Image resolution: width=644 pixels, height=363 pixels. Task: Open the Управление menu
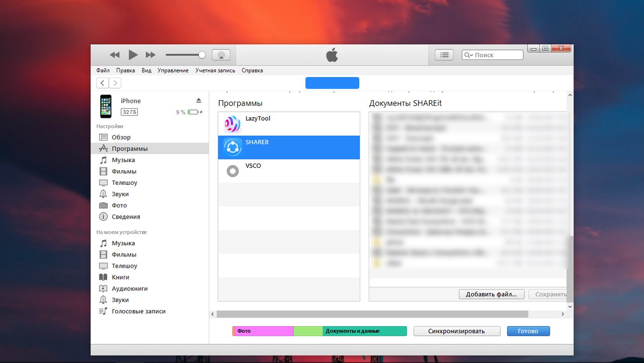(173, 70)
